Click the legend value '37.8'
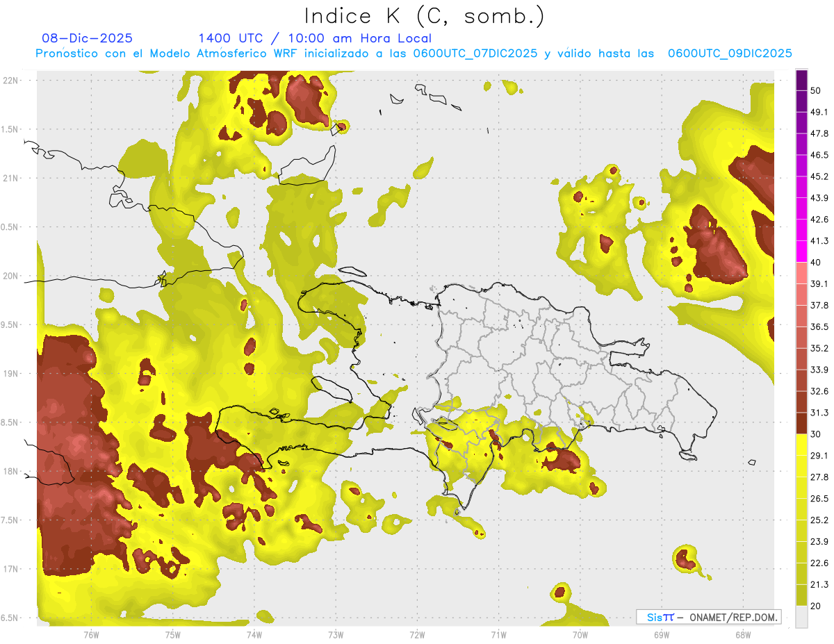 click(819, 306)
